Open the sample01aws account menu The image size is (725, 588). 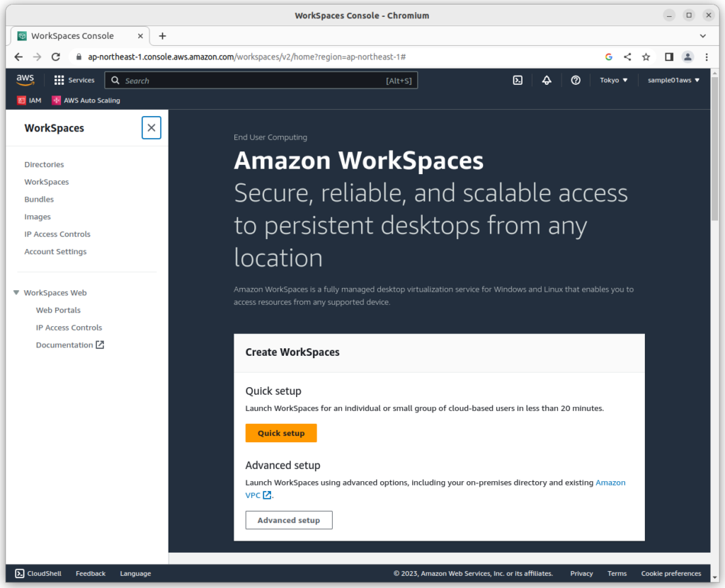673,80
